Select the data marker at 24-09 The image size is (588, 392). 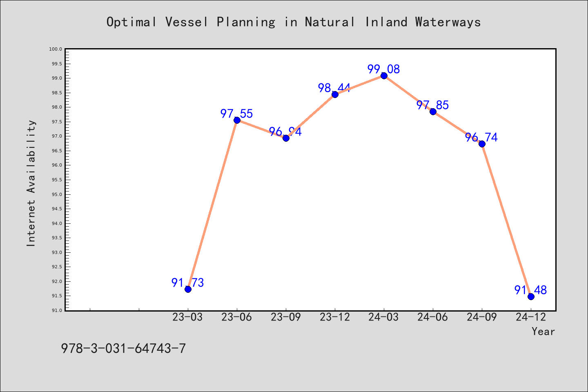[482, 144]
